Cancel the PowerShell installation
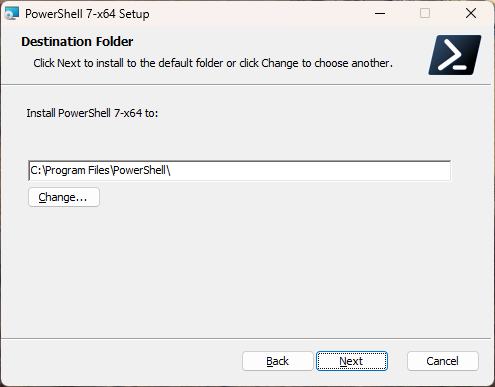 coord(443,361)
